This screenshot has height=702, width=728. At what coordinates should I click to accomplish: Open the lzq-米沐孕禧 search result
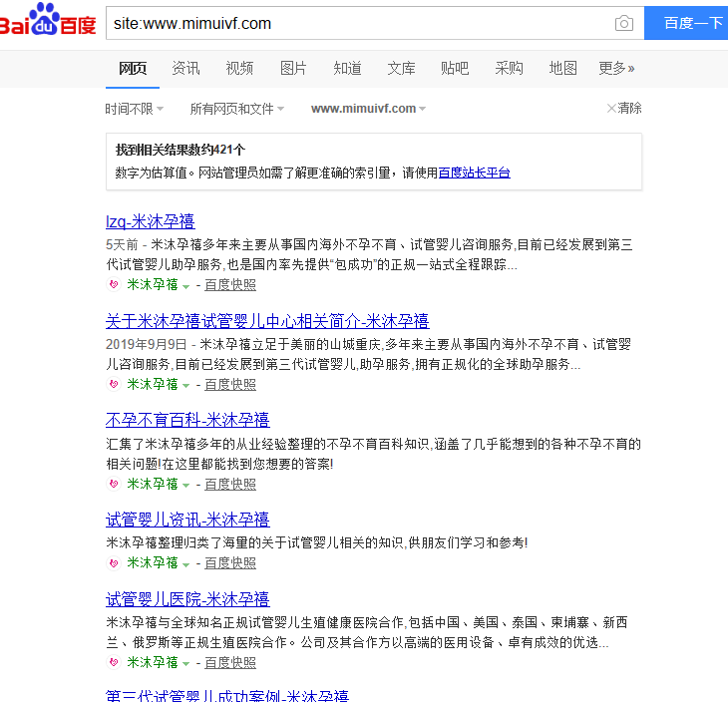150,221
